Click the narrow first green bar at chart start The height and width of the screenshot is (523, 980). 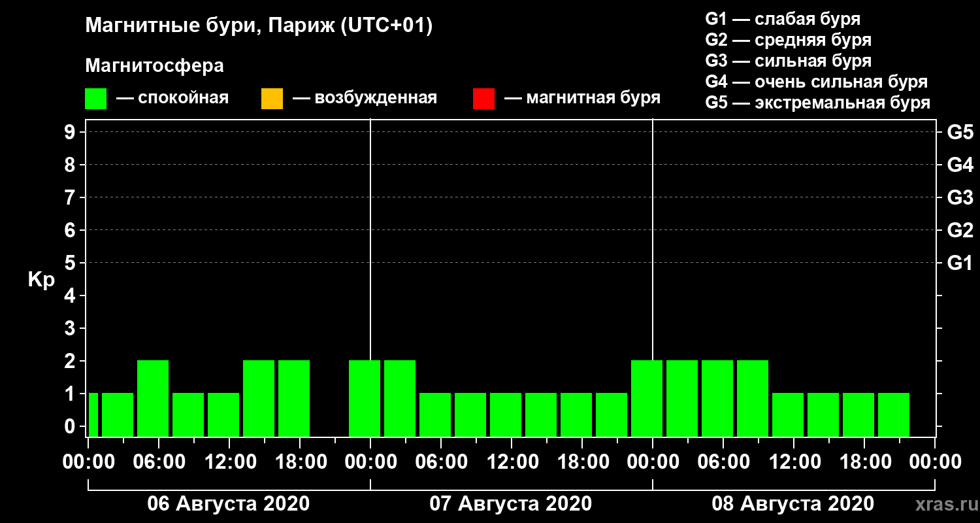93,414
